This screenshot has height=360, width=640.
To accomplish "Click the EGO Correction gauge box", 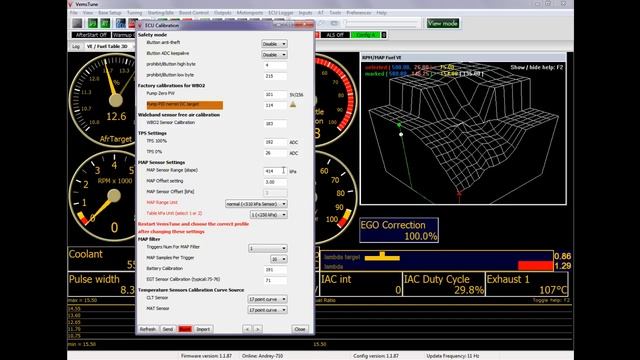I will tap(399, 230).
